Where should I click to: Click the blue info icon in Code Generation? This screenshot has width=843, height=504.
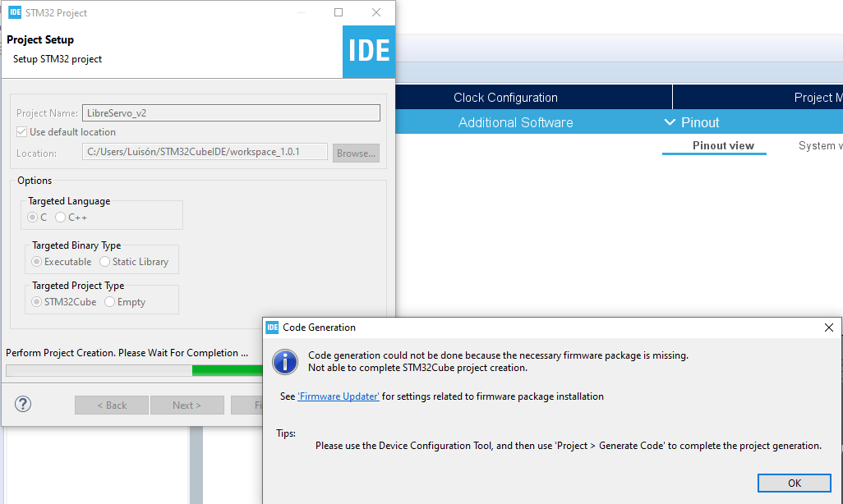click(x=285, y=362)
